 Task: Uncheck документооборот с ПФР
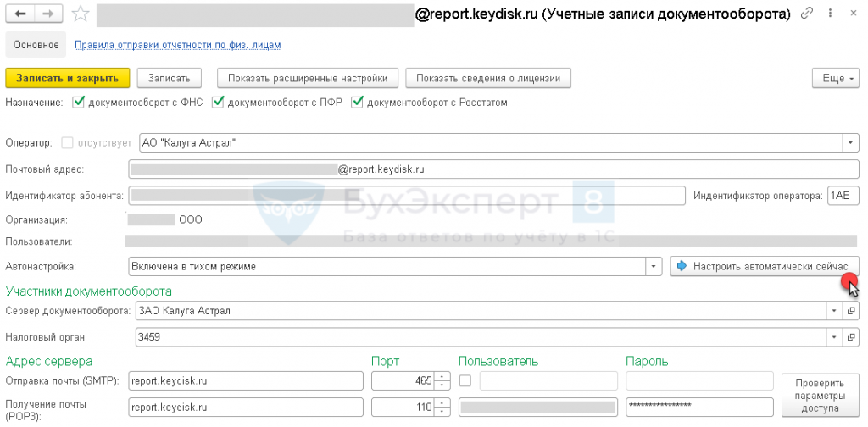218,103
